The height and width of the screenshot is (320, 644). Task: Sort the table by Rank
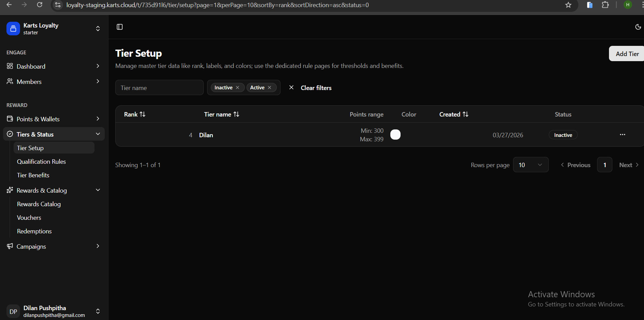pyautogui.click(x=135, y=114)
